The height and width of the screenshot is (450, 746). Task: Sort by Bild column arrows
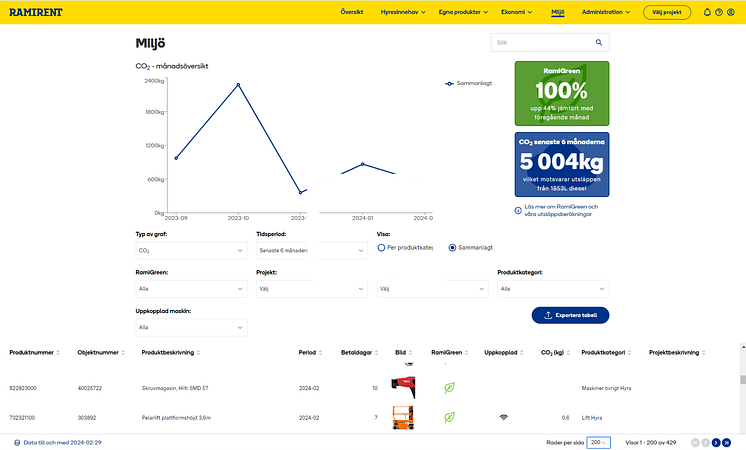click(x=410, y=352)
